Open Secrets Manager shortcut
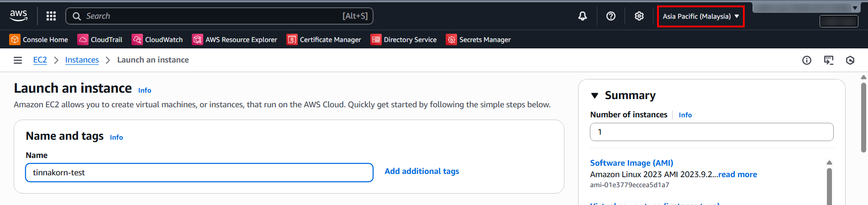The width and height of the screenshot is (868, 205). pos(479,40)
